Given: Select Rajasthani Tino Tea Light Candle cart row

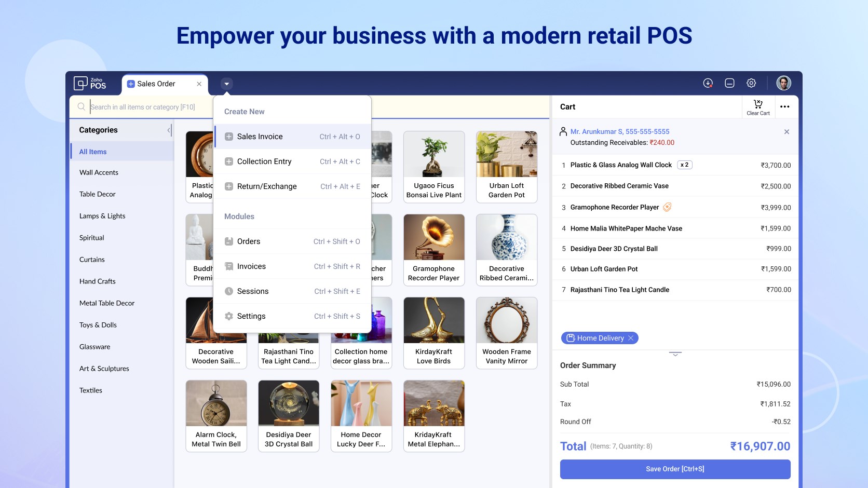Looking at the screenshot, I should coord(675,290).
